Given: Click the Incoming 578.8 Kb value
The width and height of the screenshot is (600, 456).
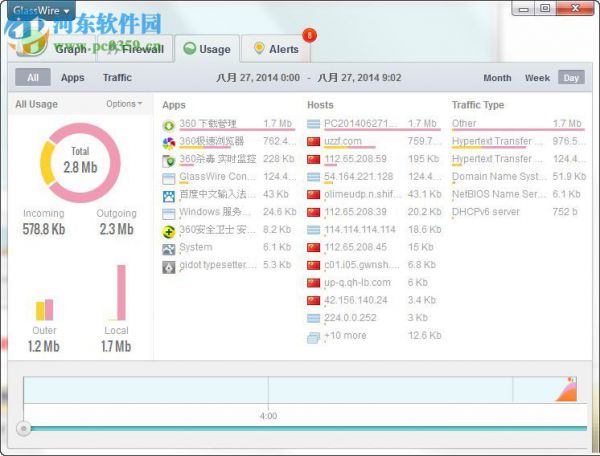Looking at the screenshot, I should pos(44,229).
